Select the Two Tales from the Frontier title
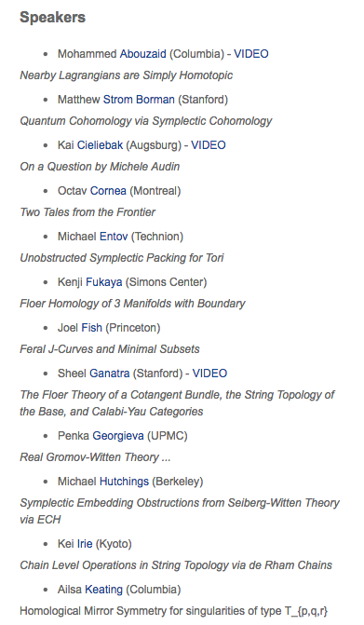Viewport: 364px width, 625px height. (88, 212)
